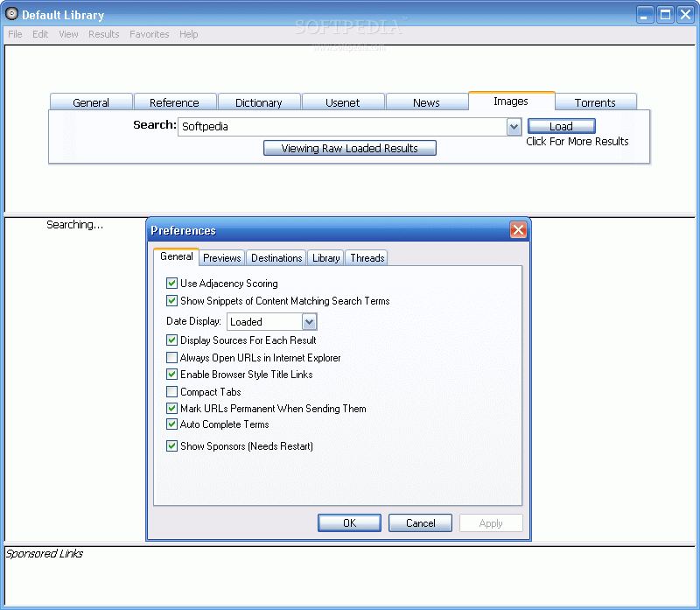Open the Help menu
The width and height of the screenshot is (700, 610).
click(x=188, y=34)
